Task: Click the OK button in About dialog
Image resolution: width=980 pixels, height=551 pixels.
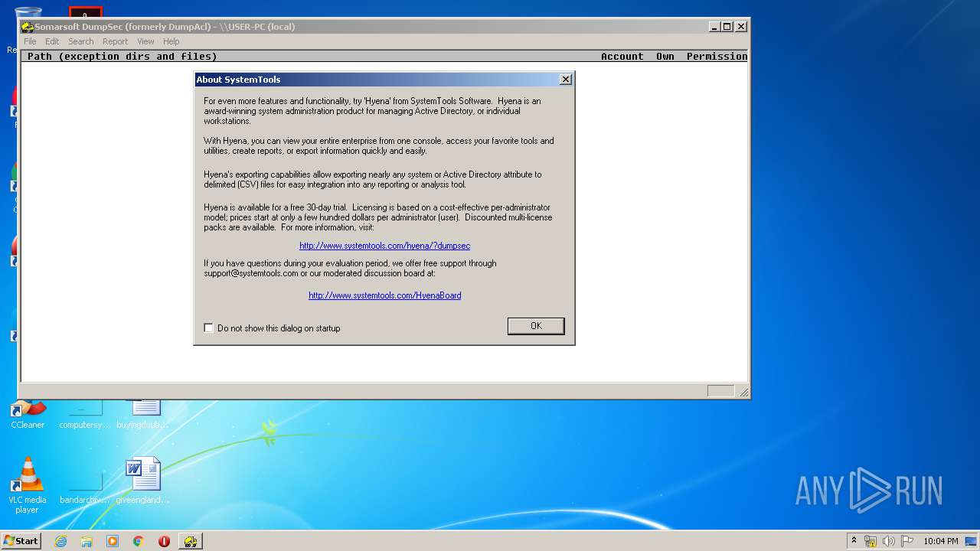Action: coord(536,326)
